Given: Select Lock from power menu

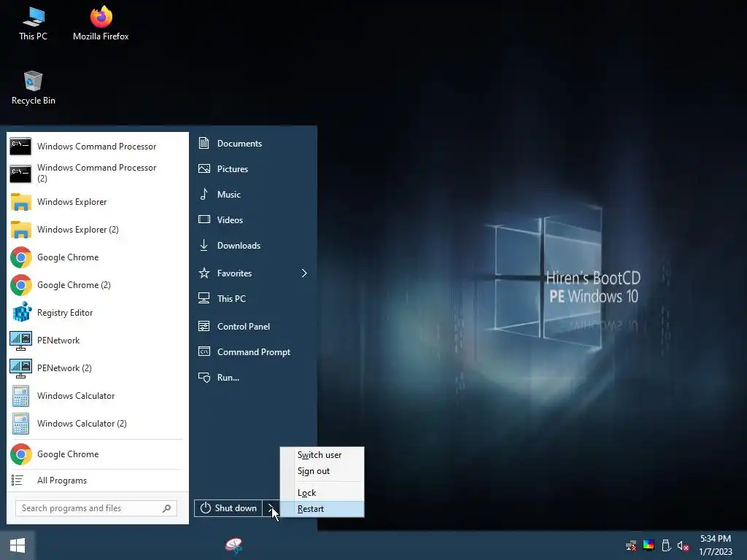Looking at the screenshot, I should pyautogui.click(x=322, y=492).
